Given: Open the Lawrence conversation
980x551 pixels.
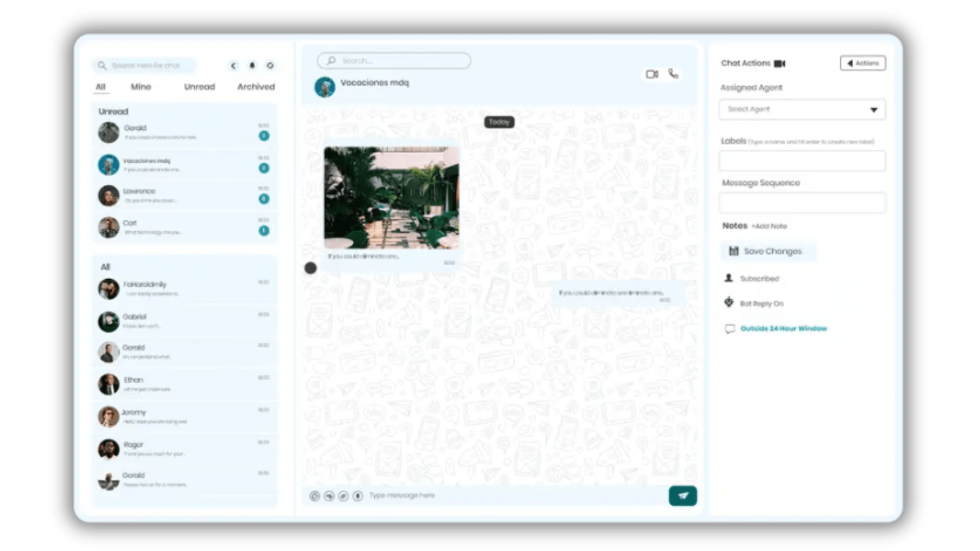Looking at the screenshot, I should tap(184, 196).
